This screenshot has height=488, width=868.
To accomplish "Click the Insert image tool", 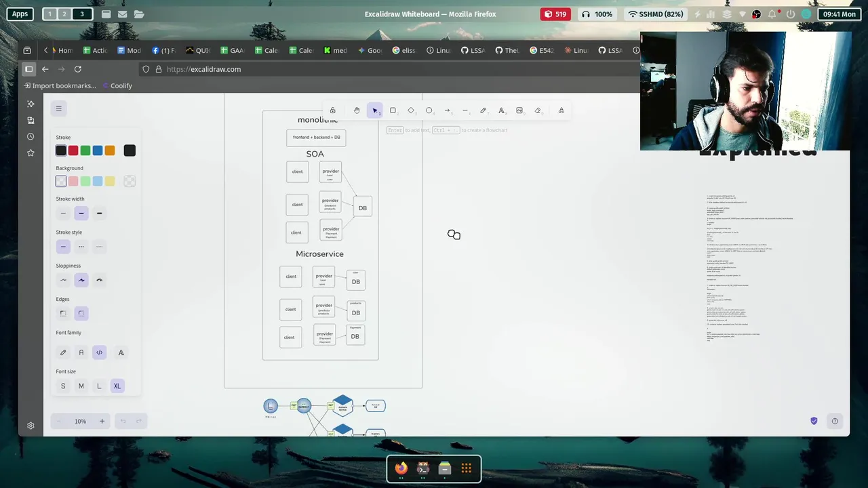I will 519,110.
